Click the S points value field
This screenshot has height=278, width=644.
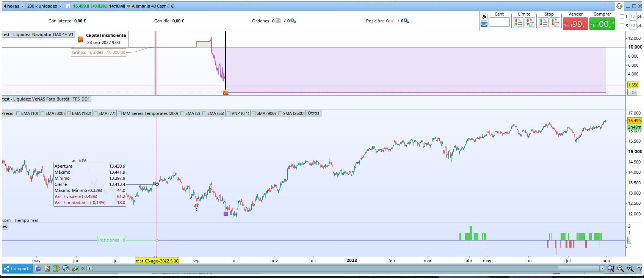[633, 26]
